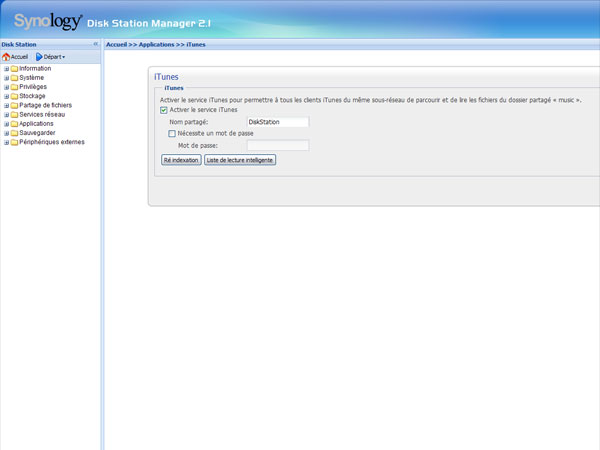Click the Sauvegarder folder icon
Screen dimensions: 600x450
[x=15, y=133]
